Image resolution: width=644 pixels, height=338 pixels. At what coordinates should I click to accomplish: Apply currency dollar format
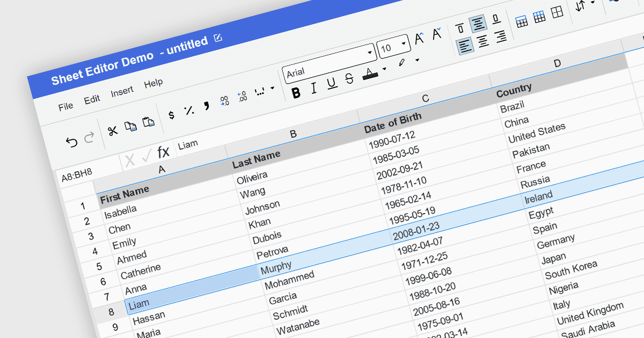pos(171,115)
